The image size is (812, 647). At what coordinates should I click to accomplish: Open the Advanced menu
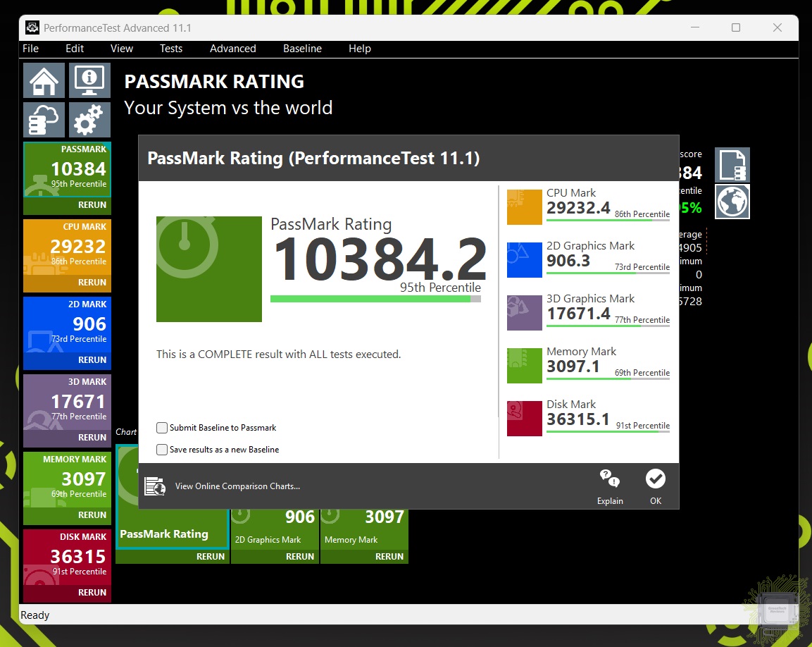click(233, 49)
